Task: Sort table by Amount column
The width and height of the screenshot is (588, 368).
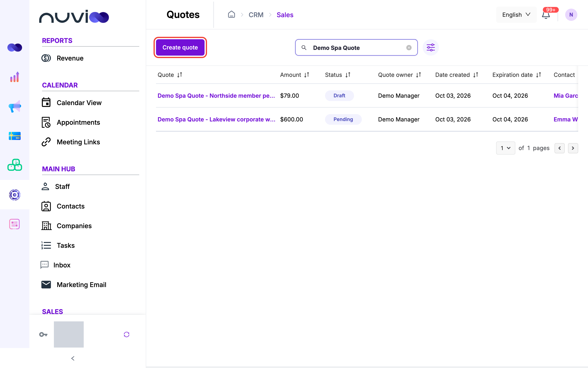Action: 307,75
